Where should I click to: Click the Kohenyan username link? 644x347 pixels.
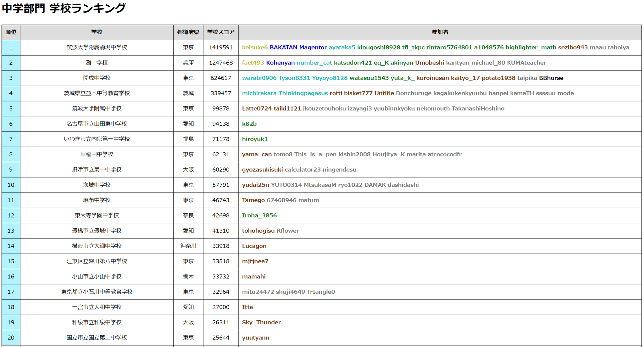280,63
